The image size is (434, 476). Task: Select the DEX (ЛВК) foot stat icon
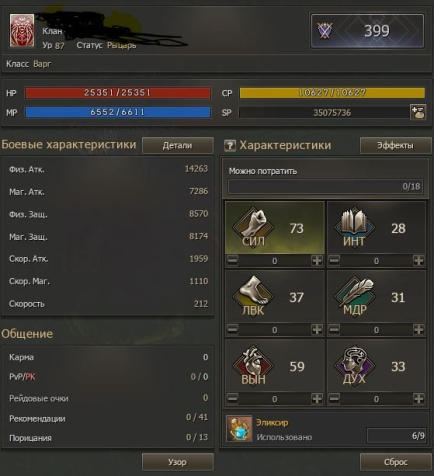pyautogui.click(x=253, y=295)
